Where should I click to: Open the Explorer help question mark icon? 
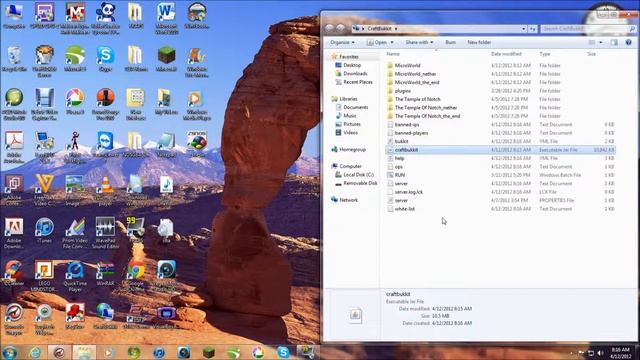point(629,42)
